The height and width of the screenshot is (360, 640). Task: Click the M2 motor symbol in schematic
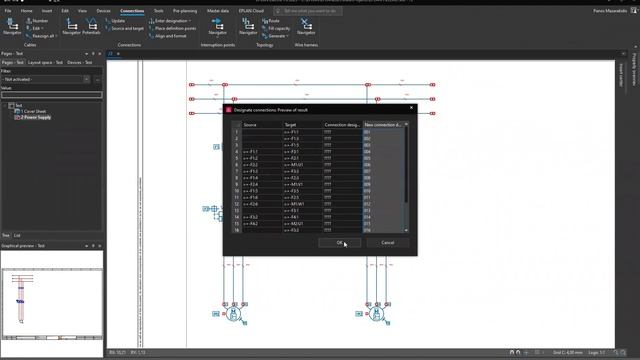point(376,314)
